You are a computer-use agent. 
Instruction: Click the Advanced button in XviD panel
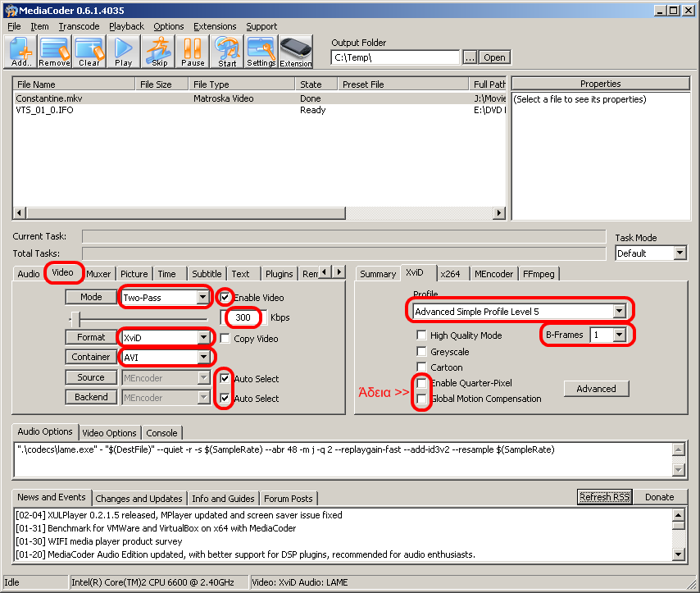(596, 389)
